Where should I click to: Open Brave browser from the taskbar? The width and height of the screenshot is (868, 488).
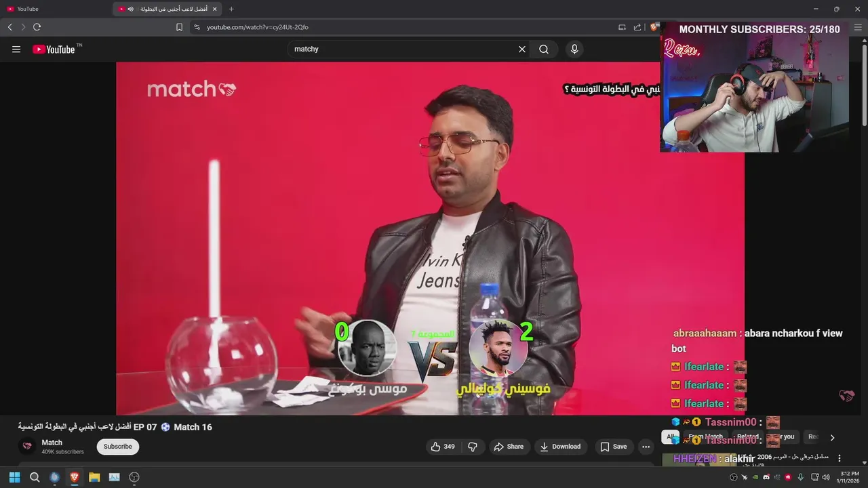[75, 477]
